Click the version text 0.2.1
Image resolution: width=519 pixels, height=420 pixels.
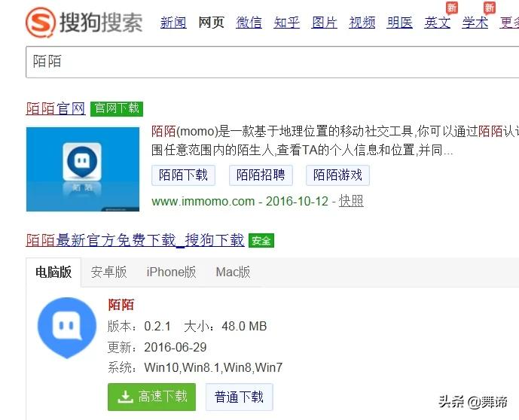pyautogui.click(x=157, y=327)
